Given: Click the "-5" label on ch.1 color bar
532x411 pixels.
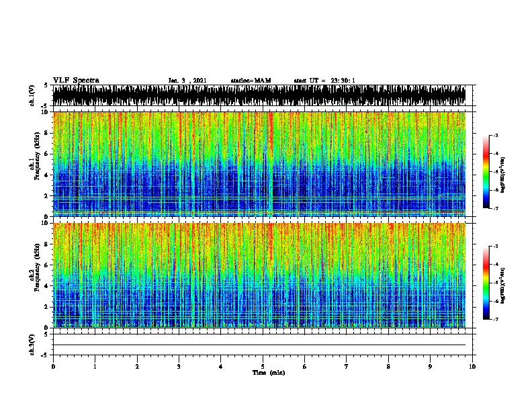Looking at the screenshot, I should pyautogui.click(x=495, y=172).
